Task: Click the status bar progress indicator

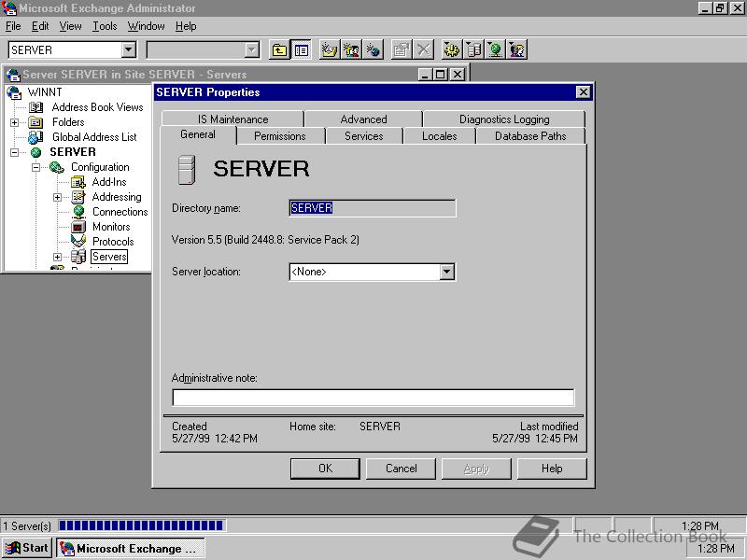Action: [141, 525]
